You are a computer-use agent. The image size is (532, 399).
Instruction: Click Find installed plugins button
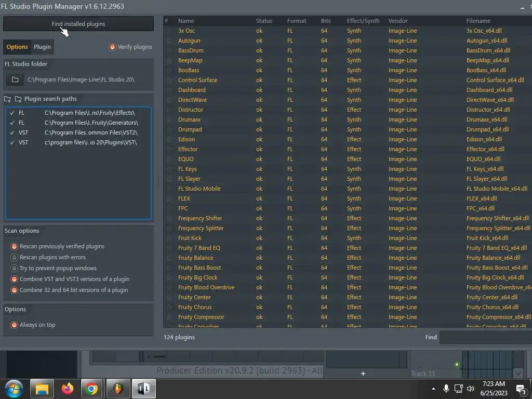tap(78, 24)
